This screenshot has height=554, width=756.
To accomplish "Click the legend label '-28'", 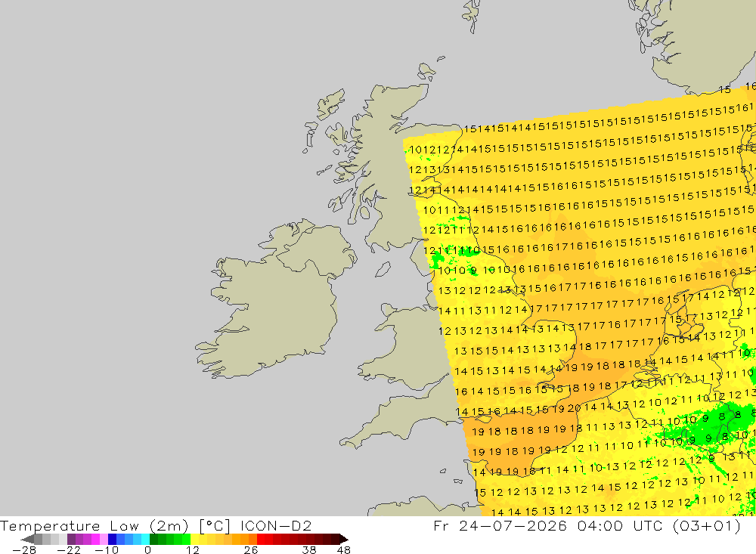I will [x=24, y=550].
